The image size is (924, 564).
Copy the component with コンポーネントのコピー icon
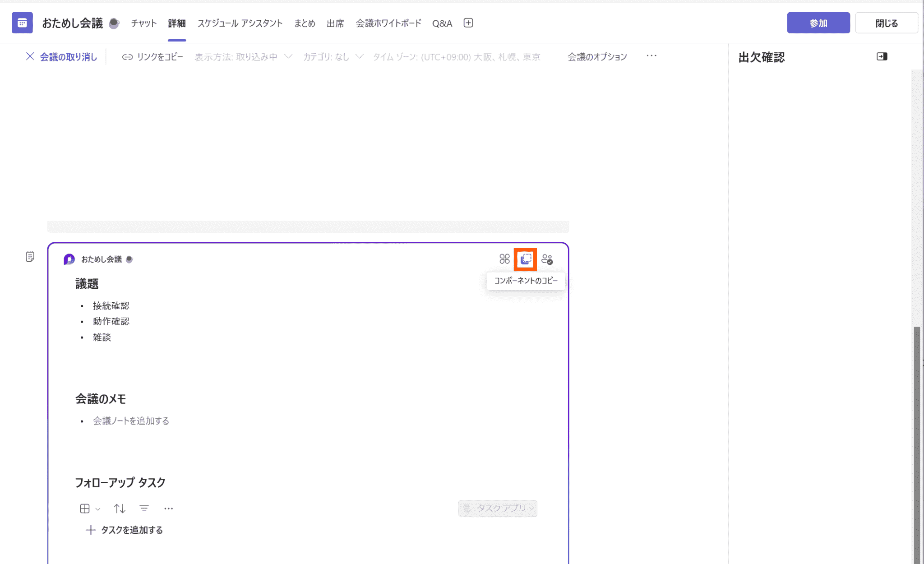tap(526, 259)
